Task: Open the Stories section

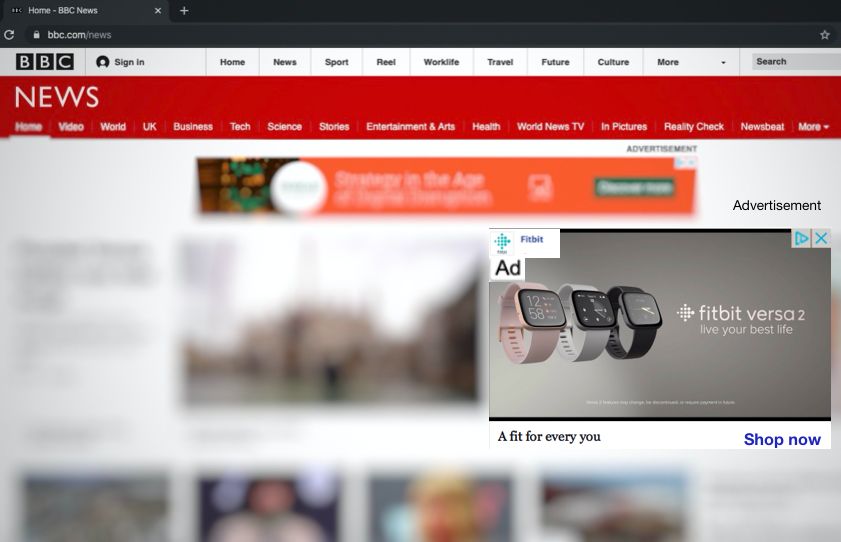Action: coord(334,127)
